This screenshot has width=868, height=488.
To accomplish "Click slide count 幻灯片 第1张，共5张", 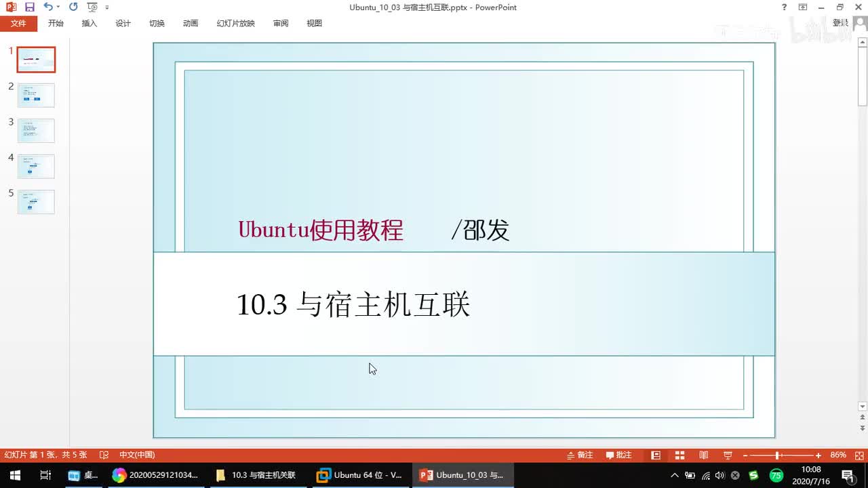I will click(45, 455).
